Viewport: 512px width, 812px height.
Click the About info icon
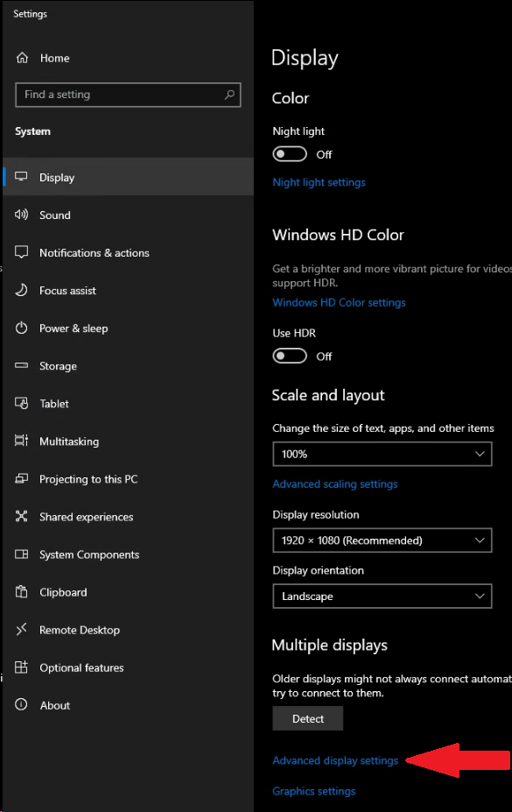click(21, 704)
